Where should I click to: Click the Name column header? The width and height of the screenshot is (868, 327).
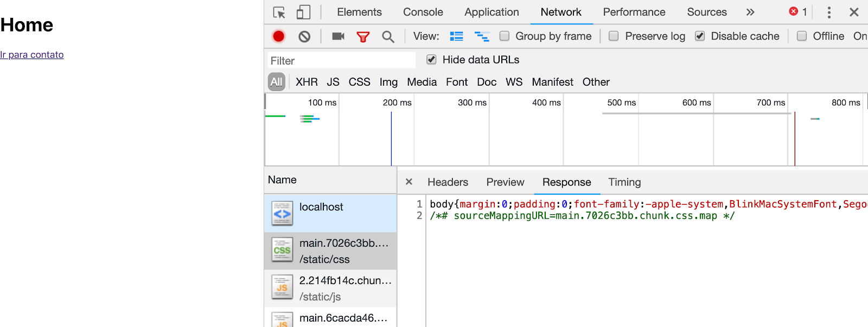[x=330, y=179]
